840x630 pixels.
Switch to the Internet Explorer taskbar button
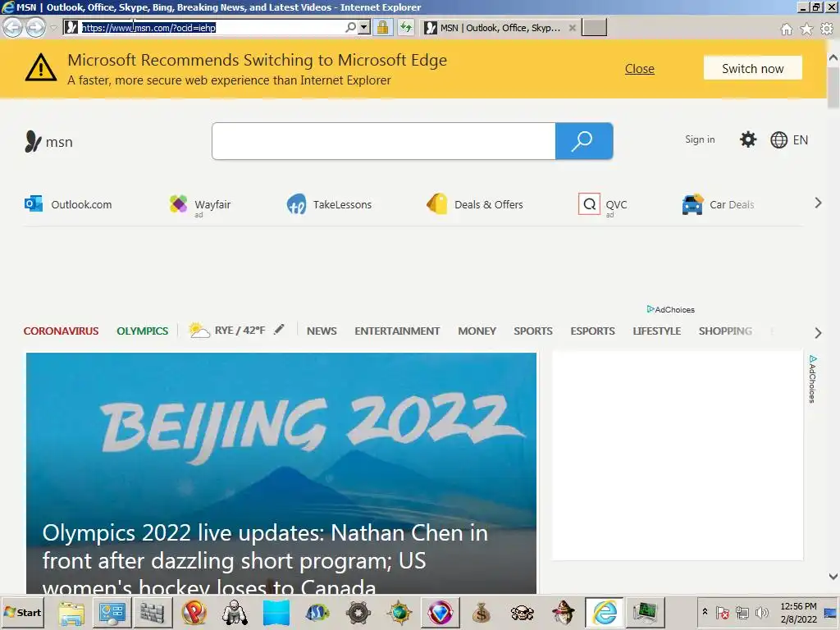[605, 612]
